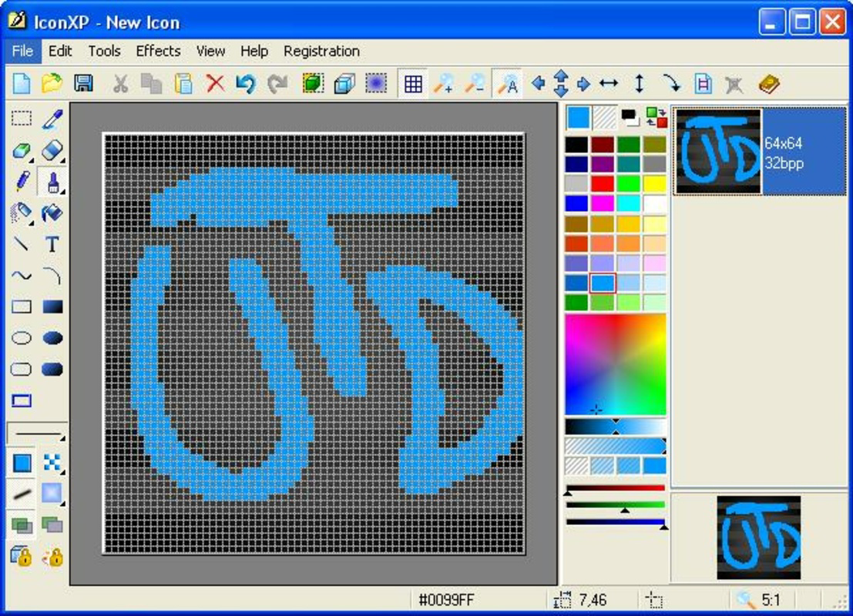This screenshot has width=853, height=616.
Task: Paste from clipboard toolbar icon
Action: (x=183, y=84)
